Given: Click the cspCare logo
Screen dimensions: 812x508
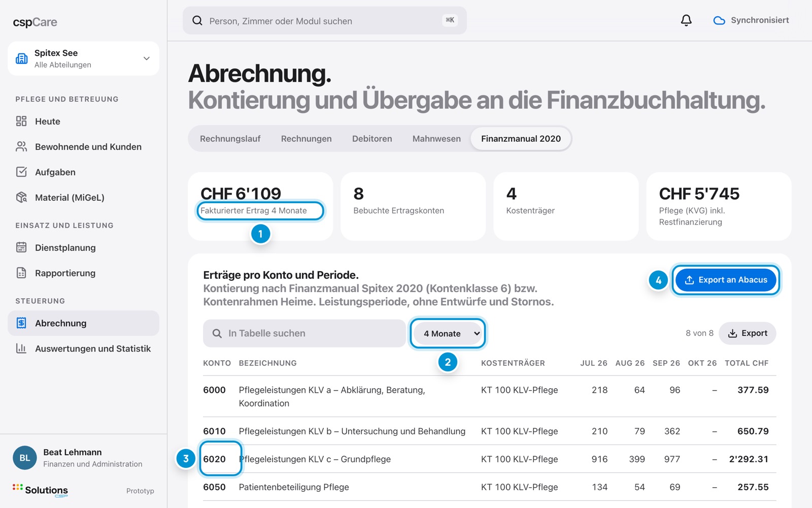Looking at the screenshot, I should (35, 22).
